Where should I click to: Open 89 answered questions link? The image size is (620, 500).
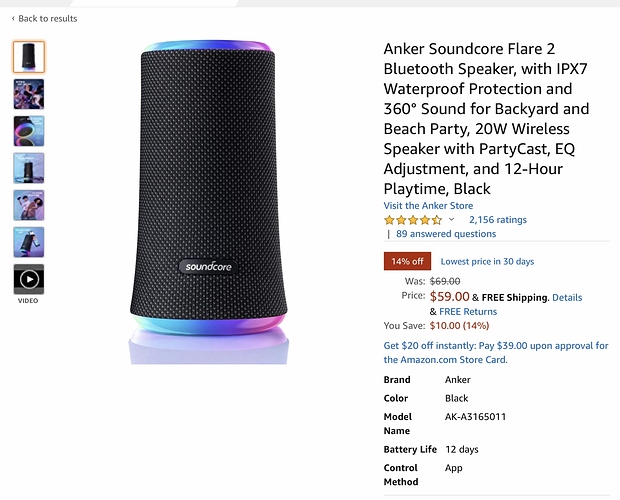[x=446, y=234]
